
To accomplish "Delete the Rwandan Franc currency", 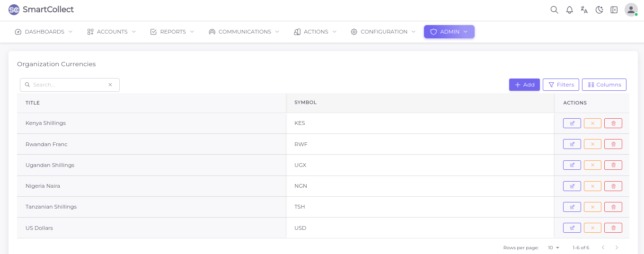I will tap(613, 144).
